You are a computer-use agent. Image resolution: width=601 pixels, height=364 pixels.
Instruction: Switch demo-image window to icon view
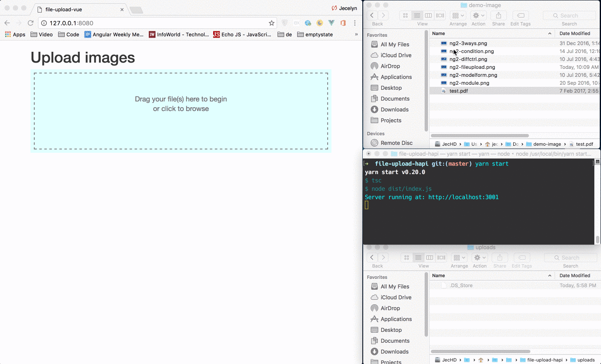(405, 15)
